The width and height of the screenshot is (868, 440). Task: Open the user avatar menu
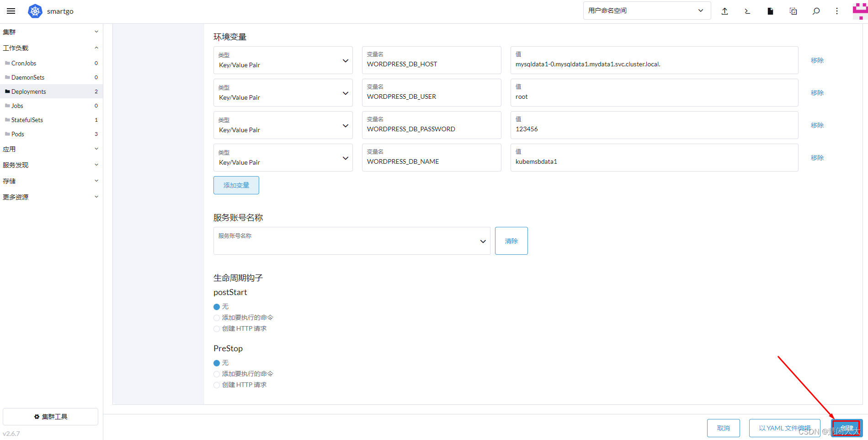pos(860,11)
